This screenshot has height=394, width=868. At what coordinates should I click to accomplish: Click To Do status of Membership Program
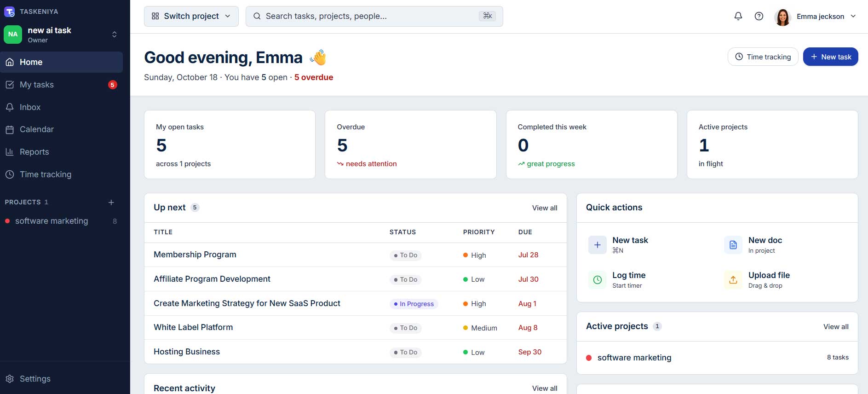(406, 255)
